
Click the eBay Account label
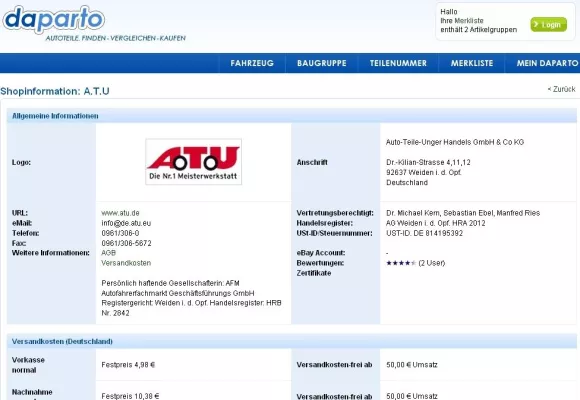321,253
